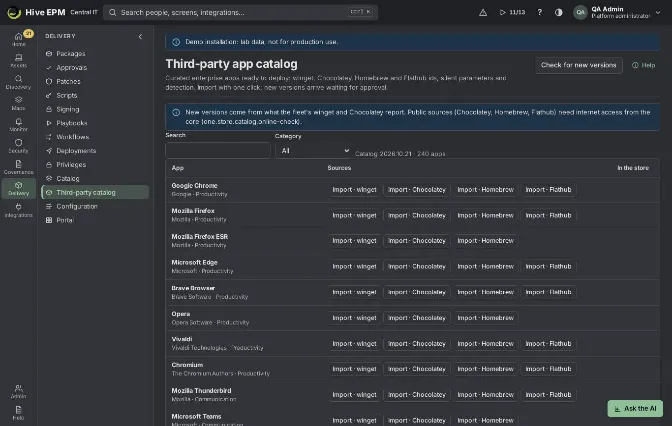Click the Central IT tenant label
The width and height of the screenshot is (672, 426).
tap(84, 12)
